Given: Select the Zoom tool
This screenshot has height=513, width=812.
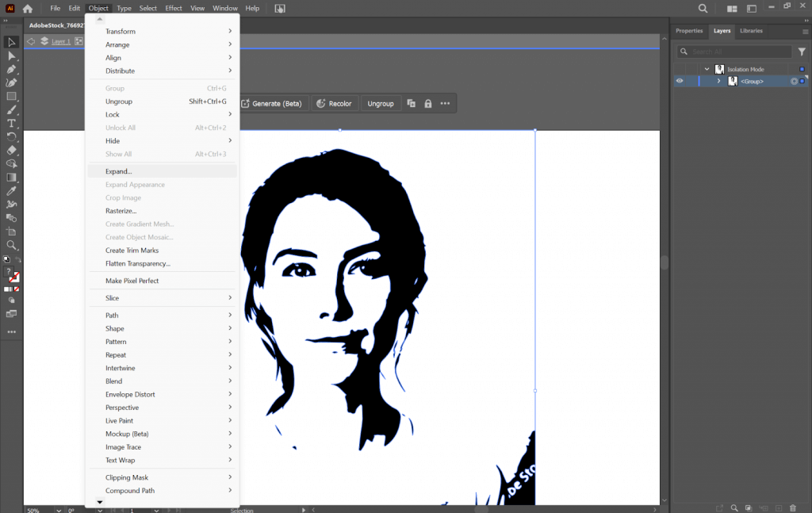Looking at the screenshot, I should tap(11, 245).
